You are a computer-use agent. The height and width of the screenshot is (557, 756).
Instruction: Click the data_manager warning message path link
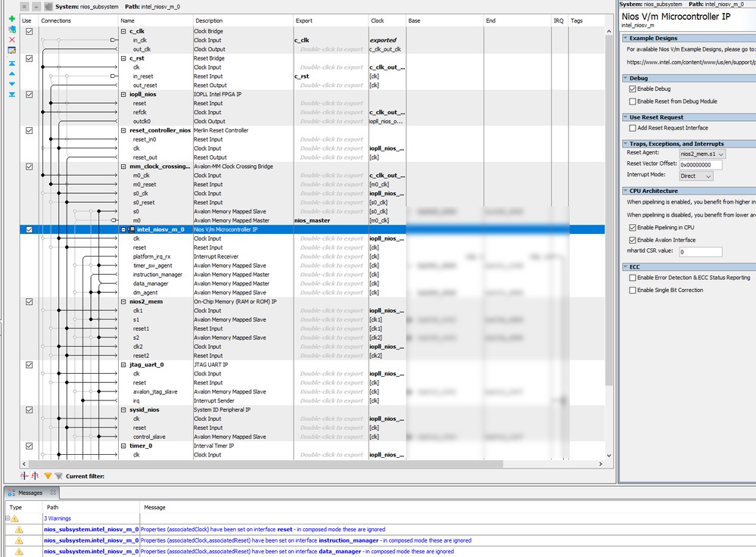tap(91, 551)
